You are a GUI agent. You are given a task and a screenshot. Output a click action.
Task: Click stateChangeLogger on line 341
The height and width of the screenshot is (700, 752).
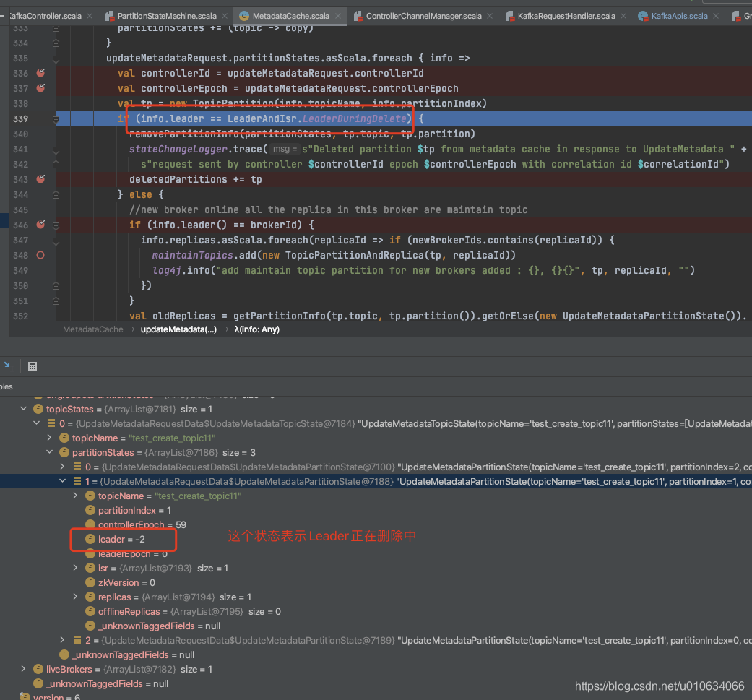[178, 149]
